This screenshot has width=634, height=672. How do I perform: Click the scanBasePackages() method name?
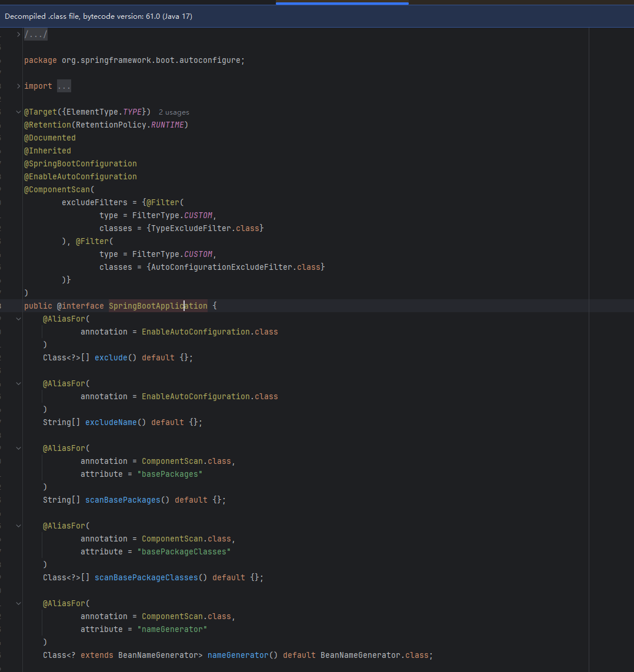(122, 500)
